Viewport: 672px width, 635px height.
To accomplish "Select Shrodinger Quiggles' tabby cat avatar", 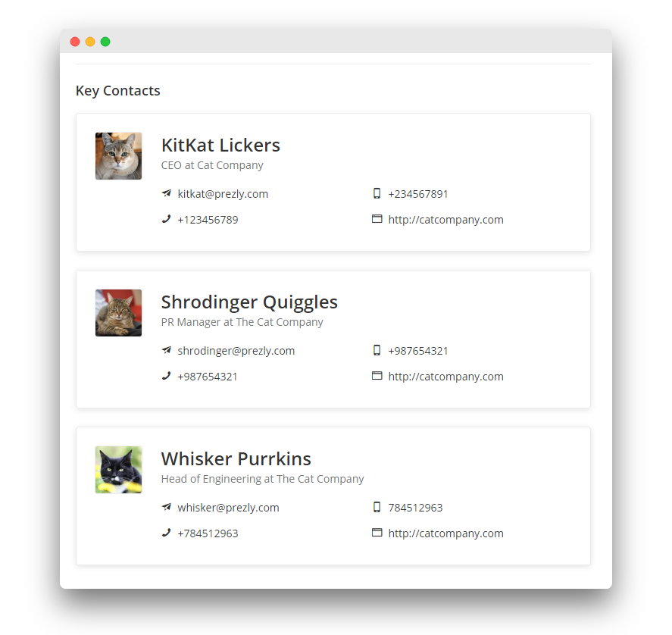I will [118, 313].
